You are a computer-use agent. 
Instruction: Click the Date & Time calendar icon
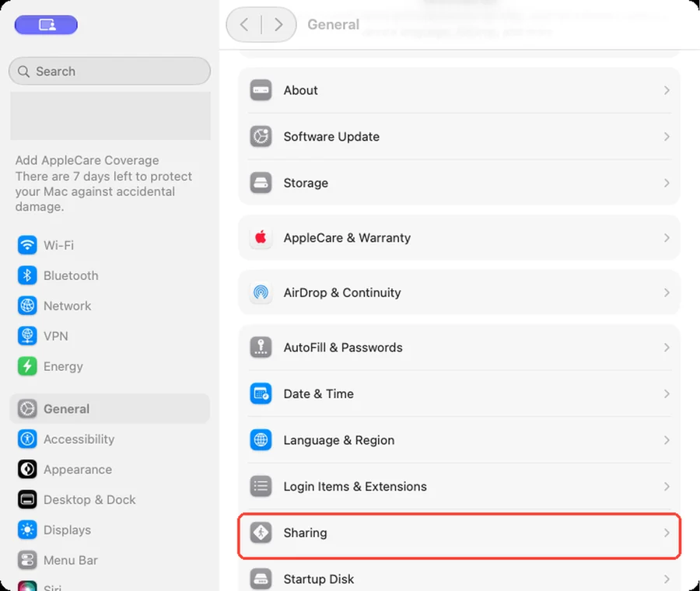[x=261, y=393]
